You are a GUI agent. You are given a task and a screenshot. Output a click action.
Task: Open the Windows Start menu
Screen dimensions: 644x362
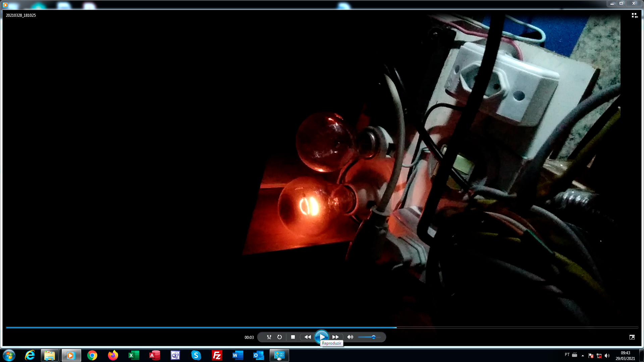point(9,355)
